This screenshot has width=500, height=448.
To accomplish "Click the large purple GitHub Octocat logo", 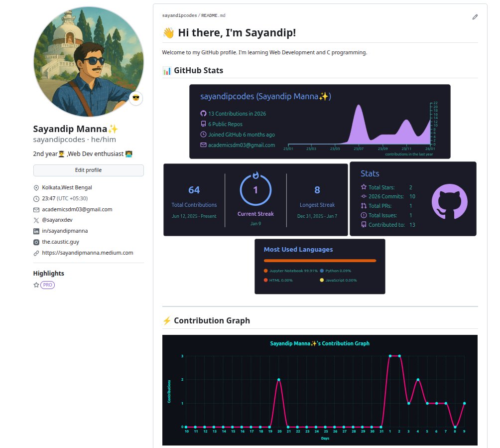I will pyautogui.click(x=450, y=201).
